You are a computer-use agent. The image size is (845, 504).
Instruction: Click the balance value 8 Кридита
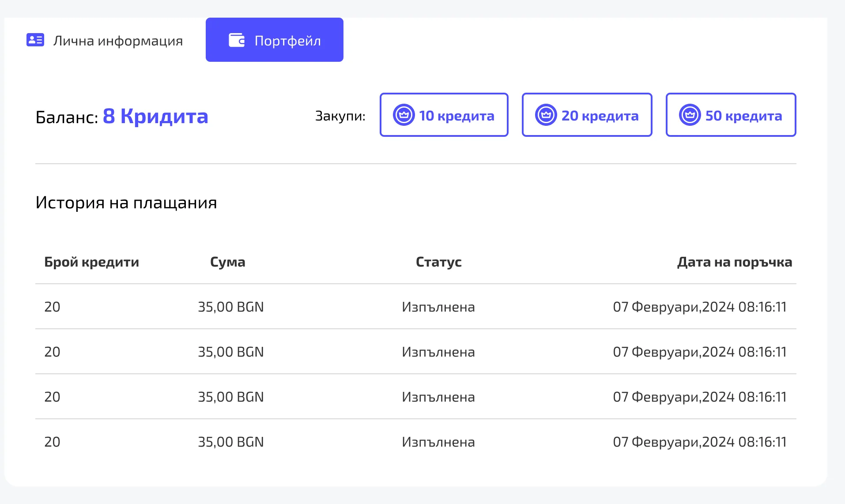[155, 117]
